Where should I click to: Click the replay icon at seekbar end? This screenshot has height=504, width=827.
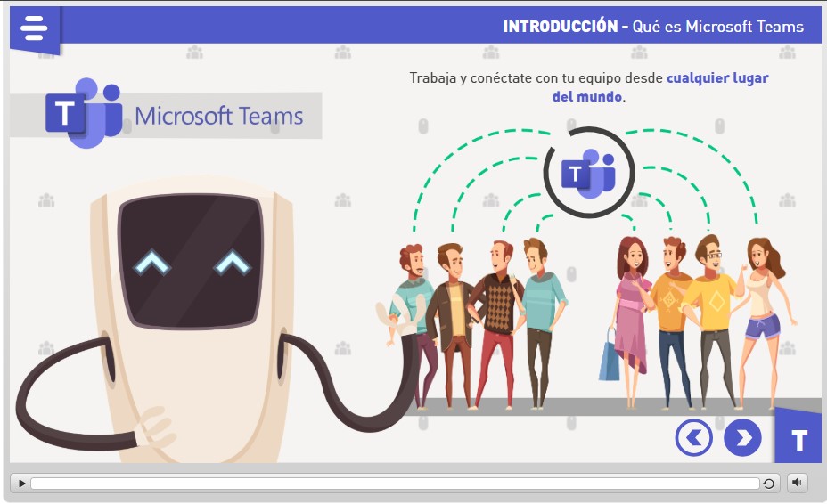point(768,484)
